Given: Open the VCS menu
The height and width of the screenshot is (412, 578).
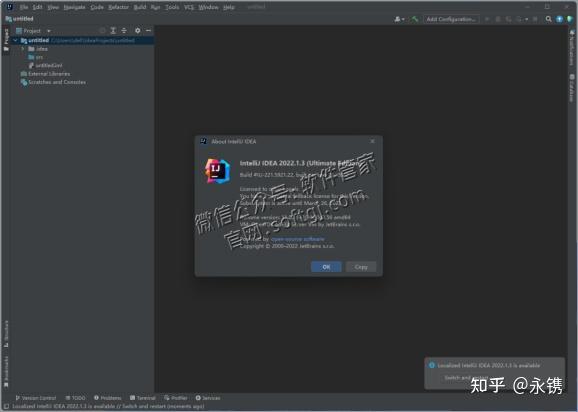Looking at the screenshot, I should coord(189,7).
